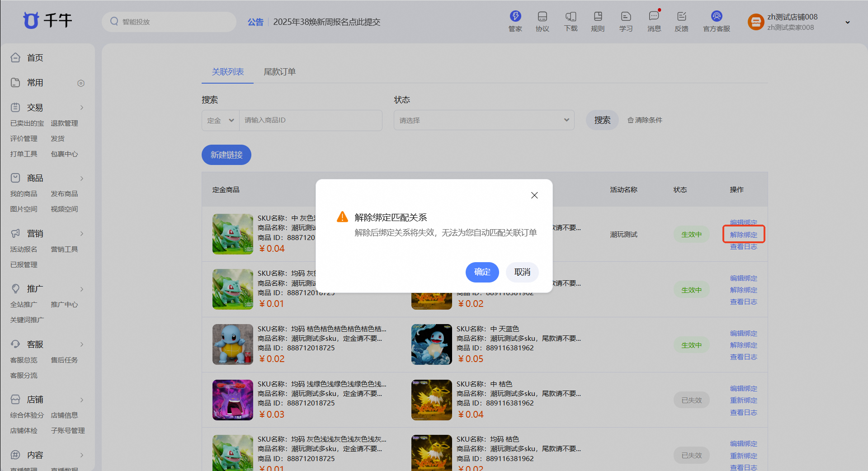Click the Gengar product thumbnail
This screenshot has width=868, height=471.
233,400
